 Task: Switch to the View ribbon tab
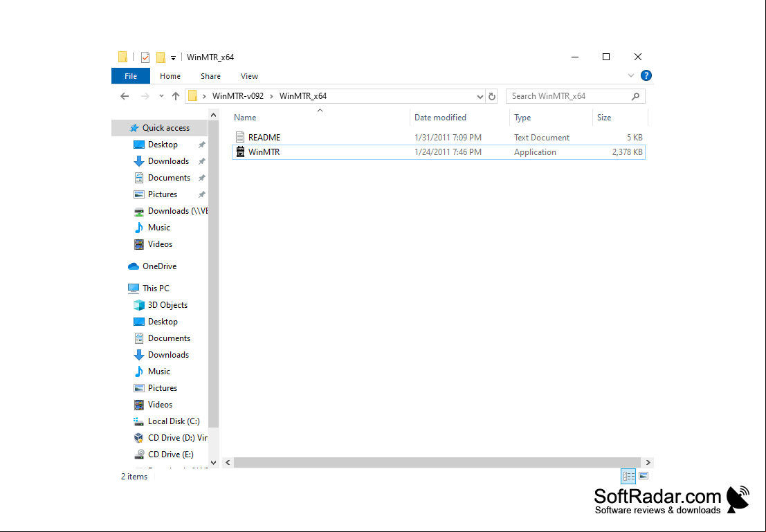tap(249, 76)
